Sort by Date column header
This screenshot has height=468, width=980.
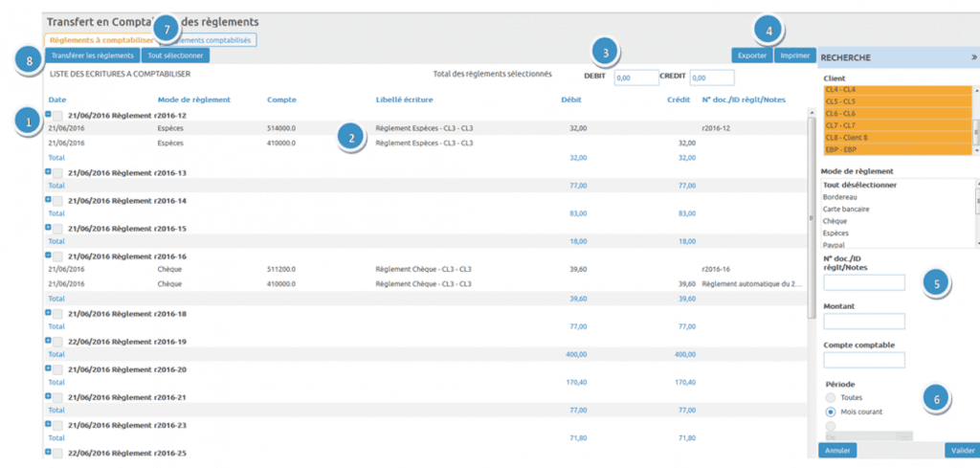pos(57,100)
